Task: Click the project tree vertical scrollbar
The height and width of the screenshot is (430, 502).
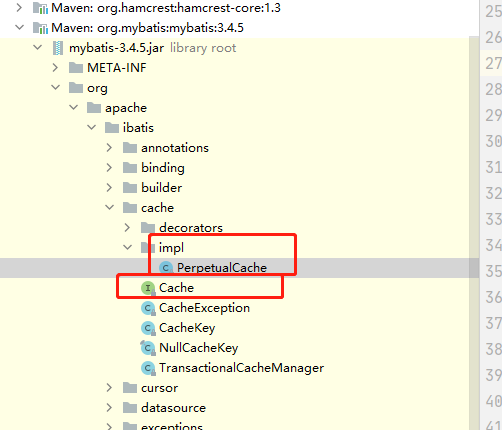Action: [474, 233]
